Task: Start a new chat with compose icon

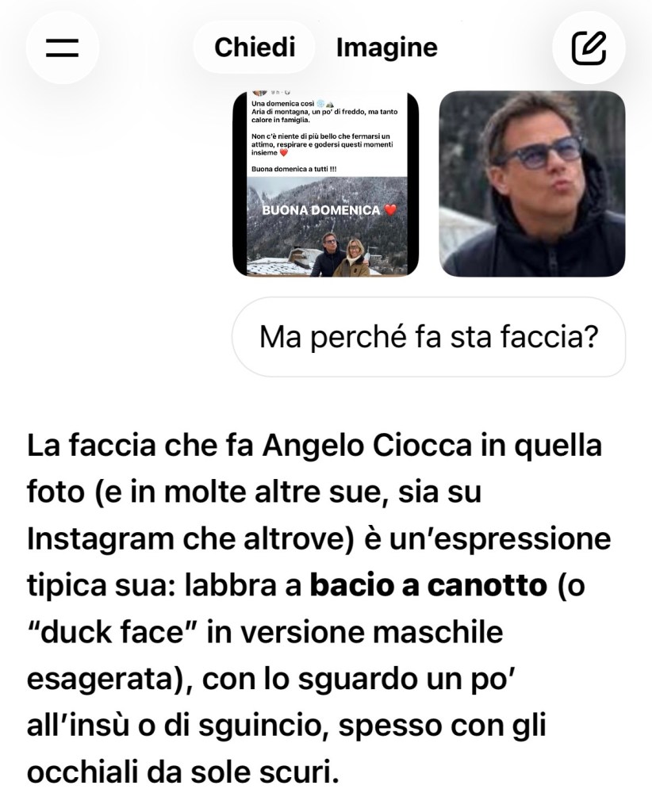Action: coord(589,48)
